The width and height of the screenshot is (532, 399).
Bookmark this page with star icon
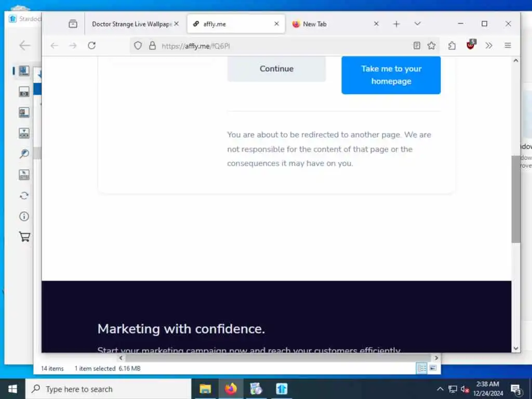pyautogui.click(x=431, y=46)
